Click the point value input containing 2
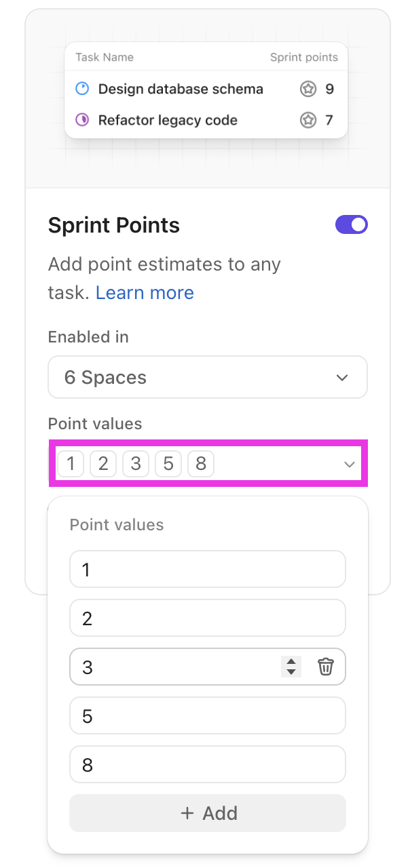 pyautogui.click(x=207, y=618)
